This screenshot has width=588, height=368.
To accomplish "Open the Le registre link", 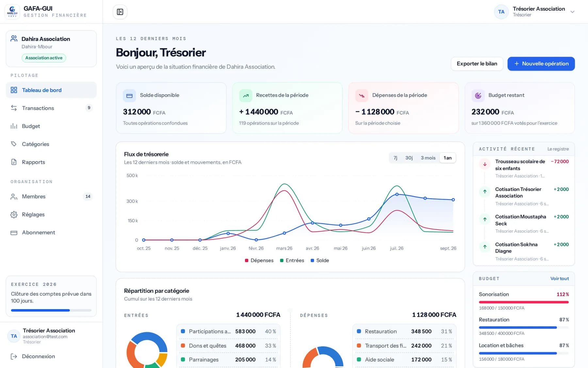I will [558, 149].
